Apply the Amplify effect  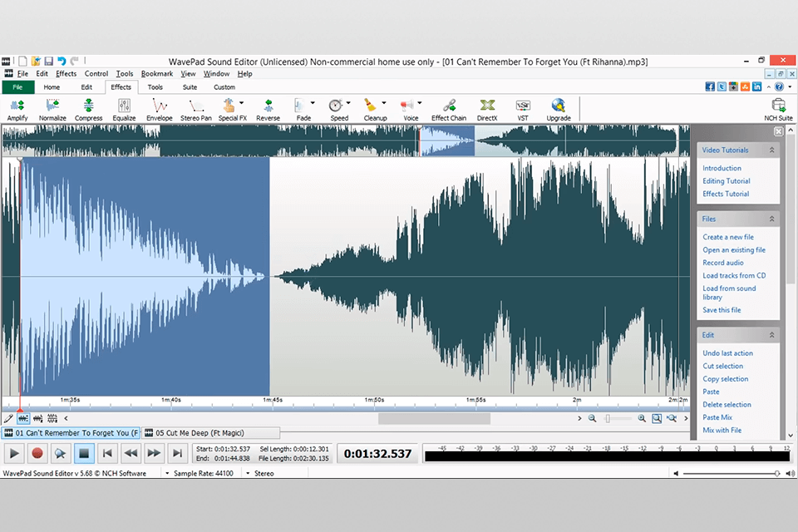(17, 110)
